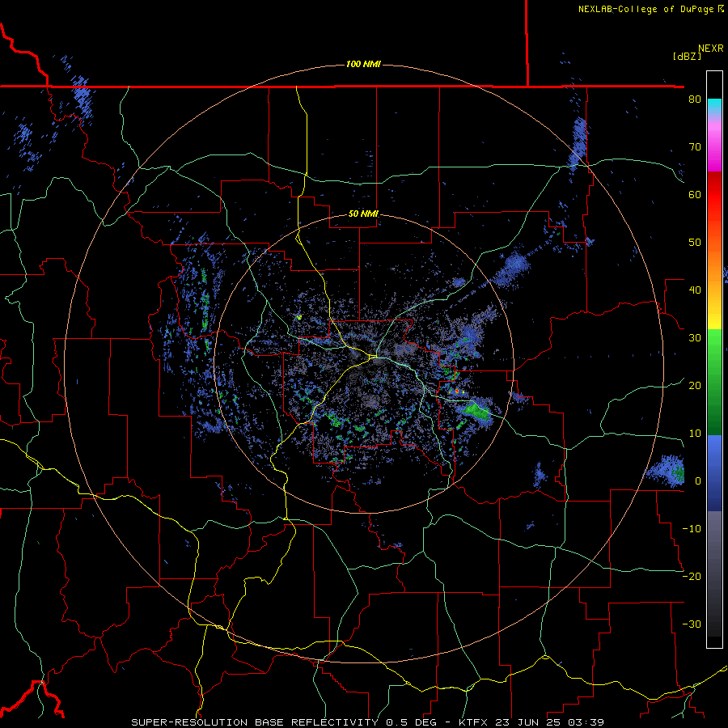The height and width of the screenshot is (728, 728).
Task: Click the 60 value on dBZ scale
Action: point(695,194)
